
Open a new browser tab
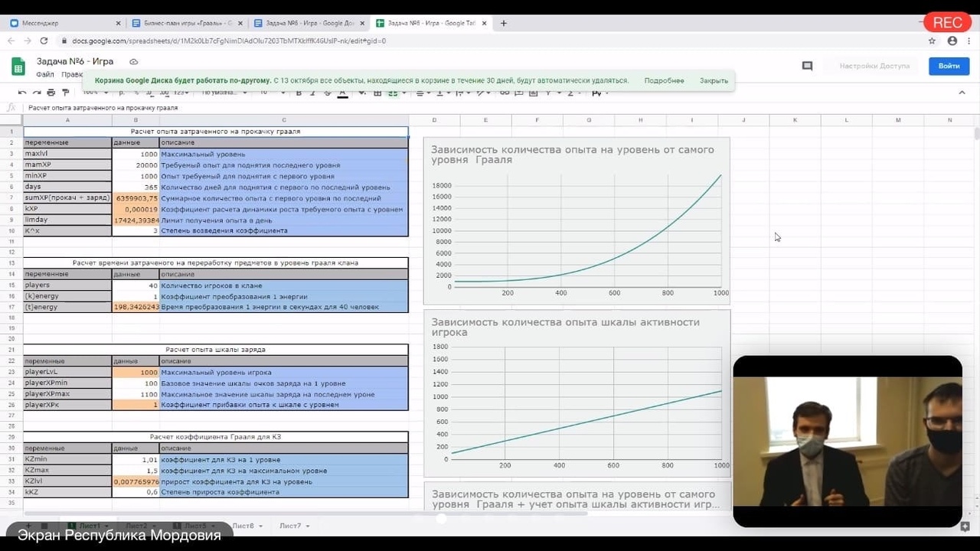click(x=503, y=23)
